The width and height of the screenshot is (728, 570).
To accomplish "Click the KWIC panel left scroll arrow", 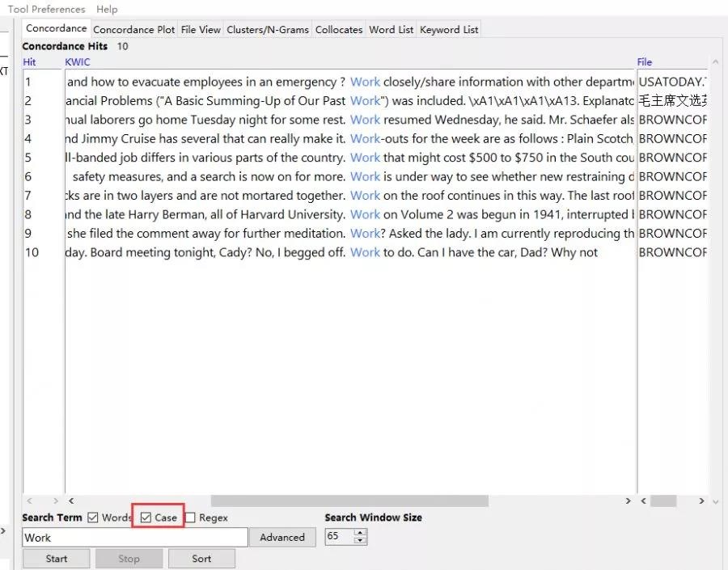I will pyautogui.click(x=71, y=501).
